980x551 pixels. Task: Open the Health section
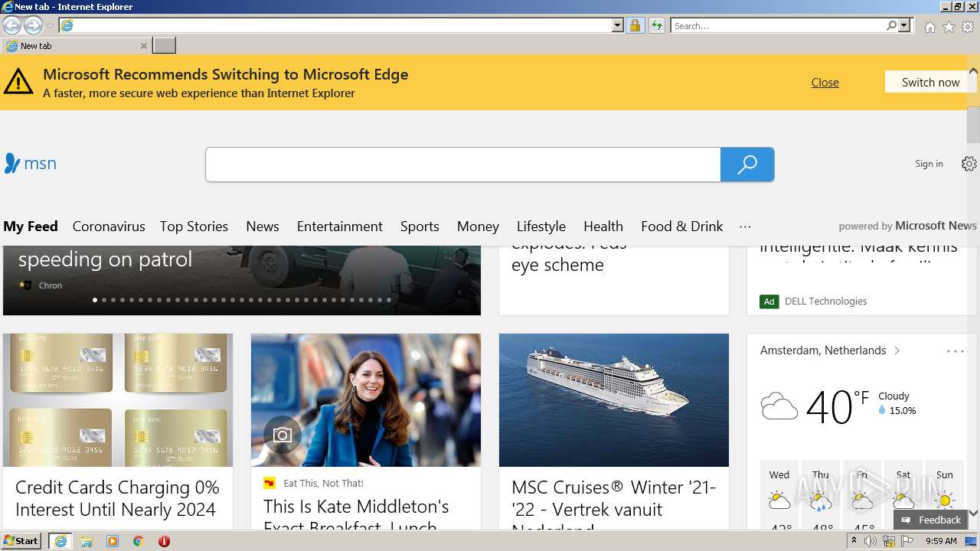(x=603, y=226)
